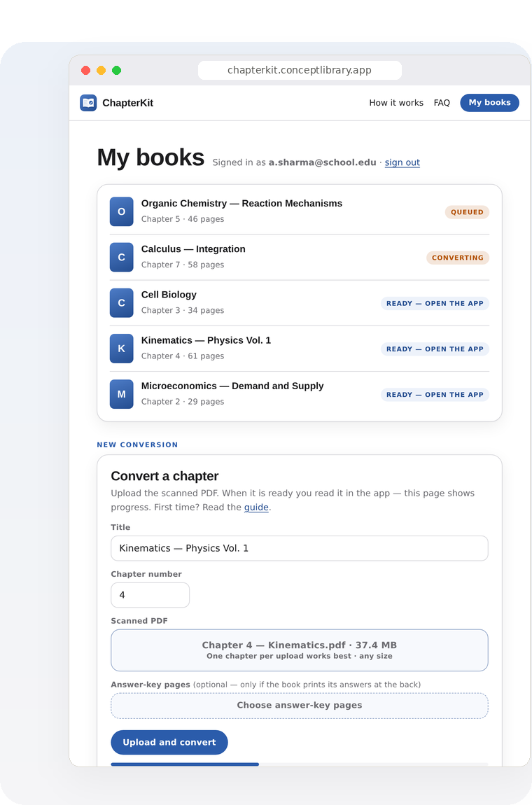
Task: Click the Title input field
Action: tap(300, 548)
